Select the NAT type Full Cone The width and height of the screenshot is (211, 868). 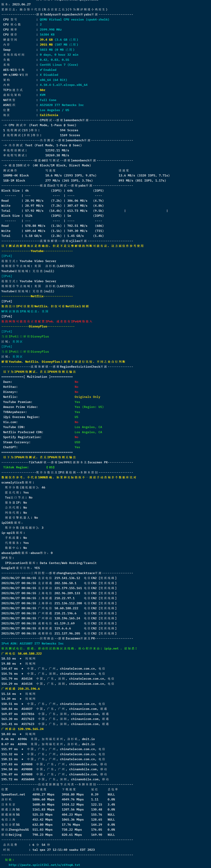coord(48,100)
